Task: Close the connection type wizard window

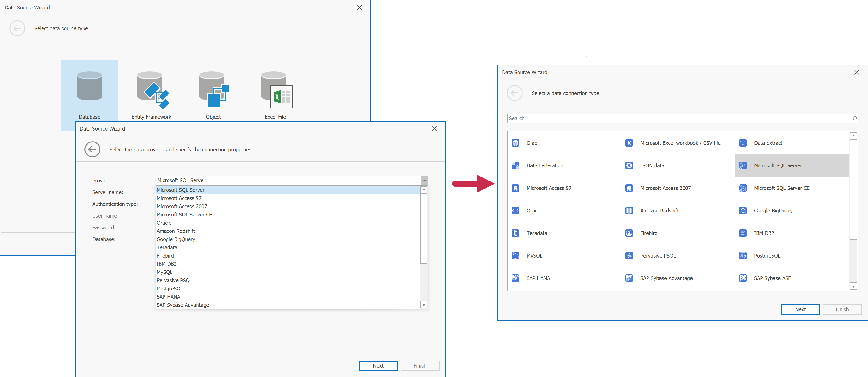Action: (857, 72)
